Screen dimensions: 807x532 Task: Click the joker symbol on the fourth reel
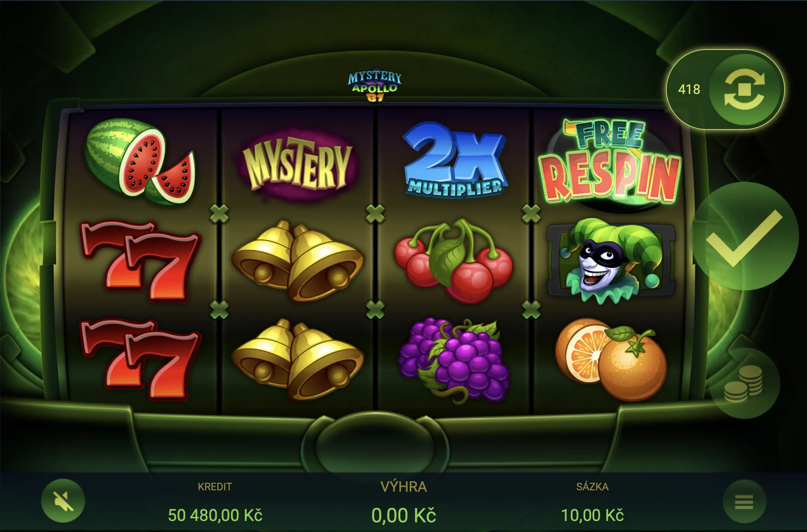pos(611,261)
